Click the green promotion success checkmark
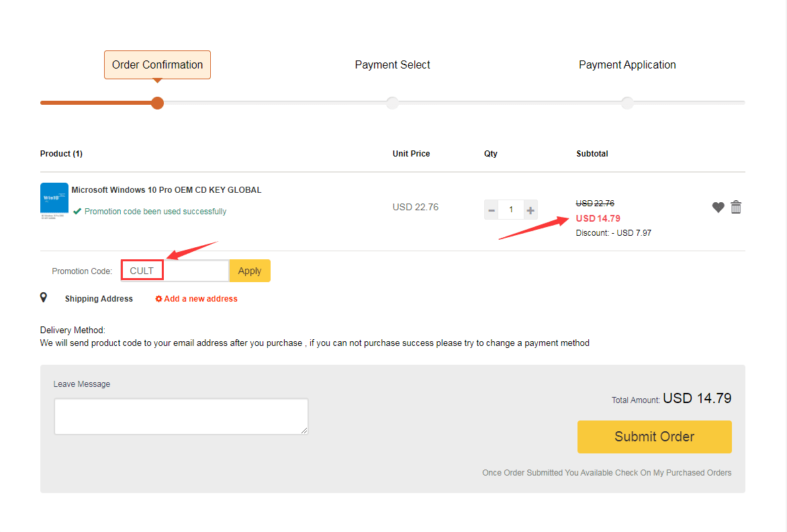This screenshot has width=787, height=532. [x=77, y=211]
